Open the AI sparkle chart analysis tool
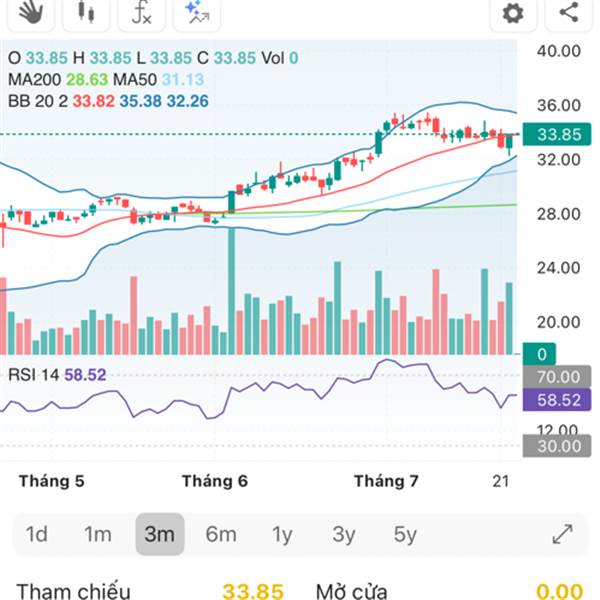The height and width of the screenshot is (600, 600). (x=197, y=13)
